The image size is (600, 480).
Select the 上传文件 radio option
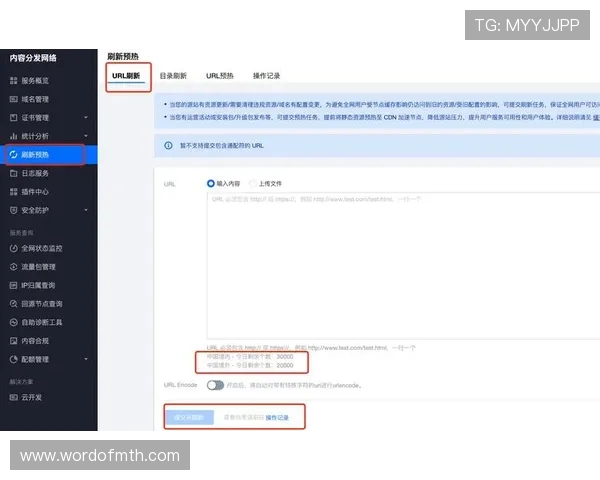(252, 184)
